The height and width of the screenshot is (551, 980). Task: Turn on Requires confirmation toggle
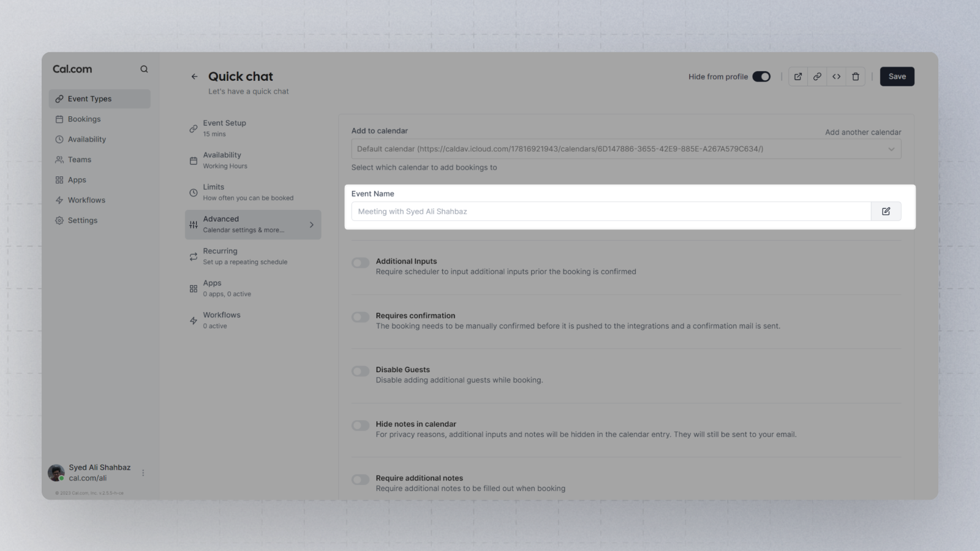pos(361,317)
